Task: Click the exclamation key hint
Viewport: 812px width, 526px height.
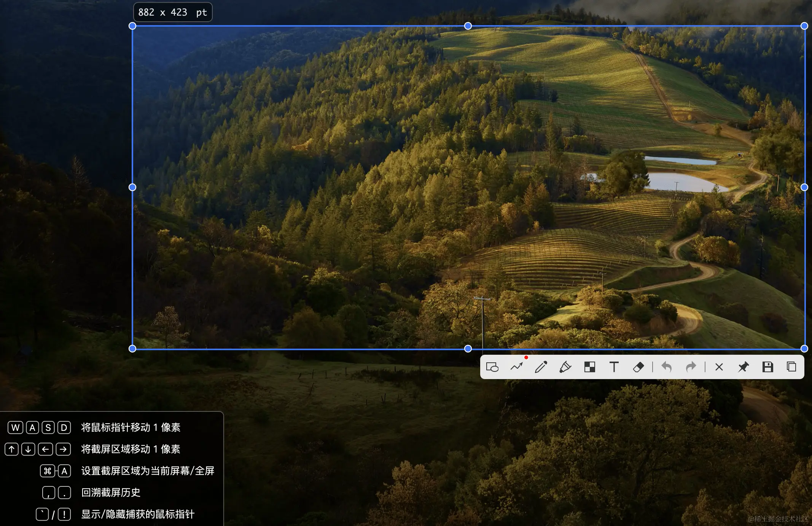Action: pos(64,514)
